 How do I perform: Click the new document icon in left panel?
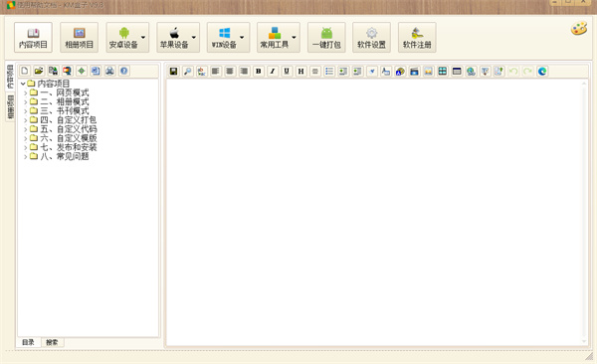pos(25,71)
